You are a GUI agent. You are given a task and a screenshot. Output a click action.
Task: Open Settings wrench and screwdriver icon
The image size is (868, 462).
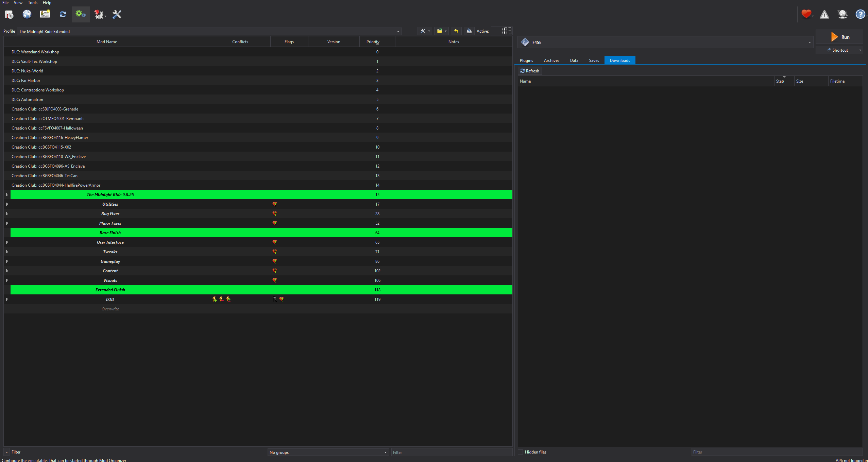tap(117, 14)
